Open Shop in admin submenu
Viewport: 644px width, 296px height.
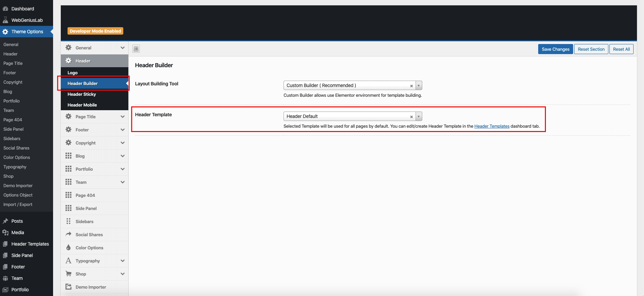coord(8,176)
